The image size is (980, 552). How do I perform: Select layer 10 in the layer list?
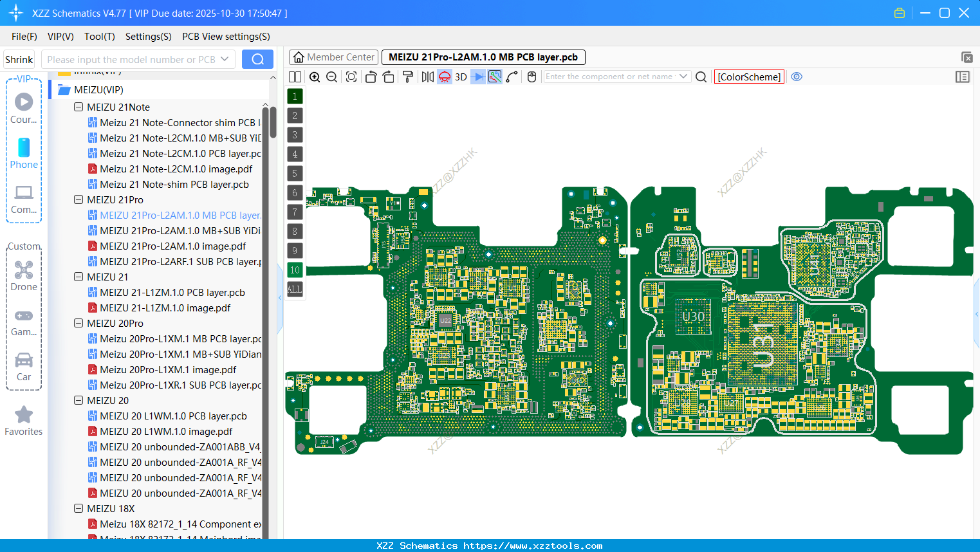(295, 270)
